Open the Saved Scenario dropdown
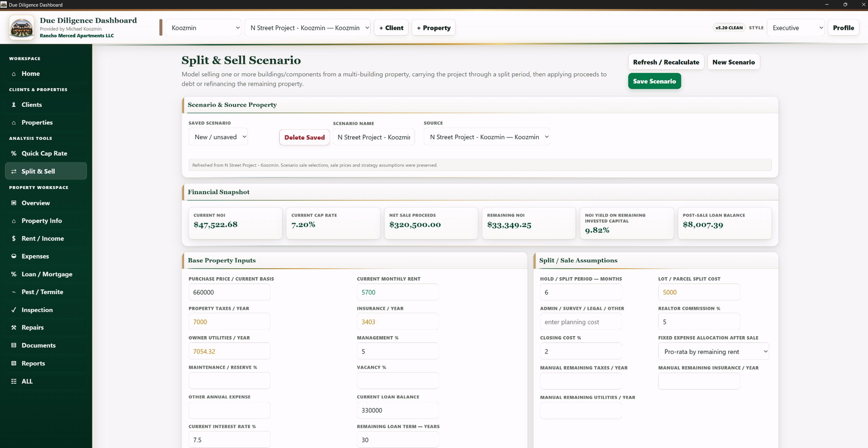868x448 pixels. tap(218, 137)
